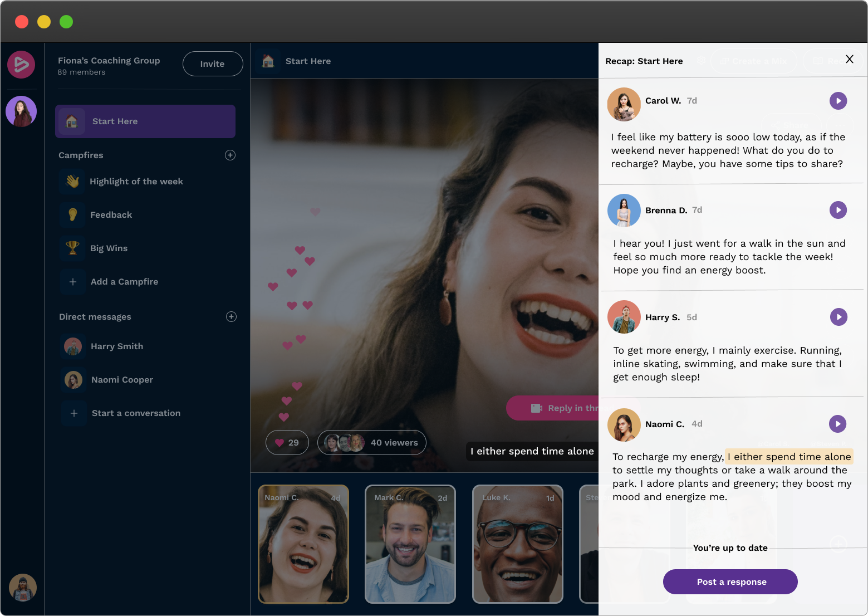Click Fiona's Coaching Group title

point(109,61)
